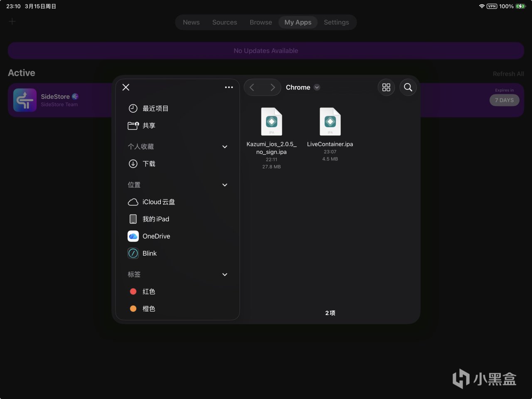Tap the plus icon to add an app
This screenshot has width=532, height=399.
tap(12, 22)
